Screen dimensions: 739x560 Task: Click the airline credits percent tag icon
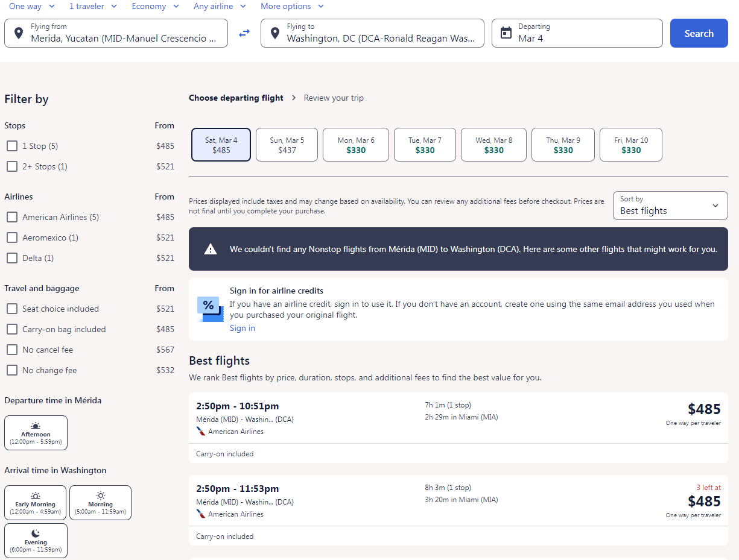point(210,309)
